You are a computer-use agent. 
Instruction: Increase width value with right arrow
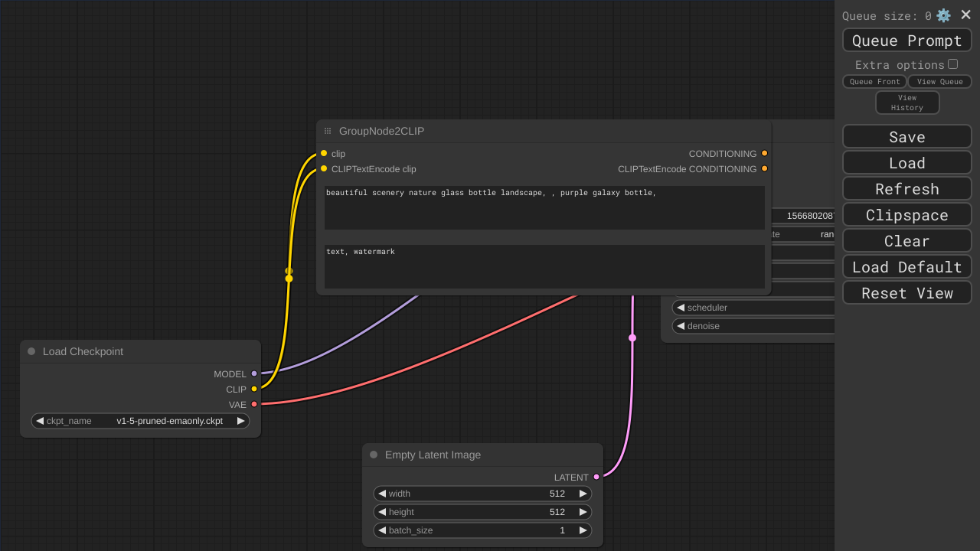pyautogui.click(x=583, y=494)
